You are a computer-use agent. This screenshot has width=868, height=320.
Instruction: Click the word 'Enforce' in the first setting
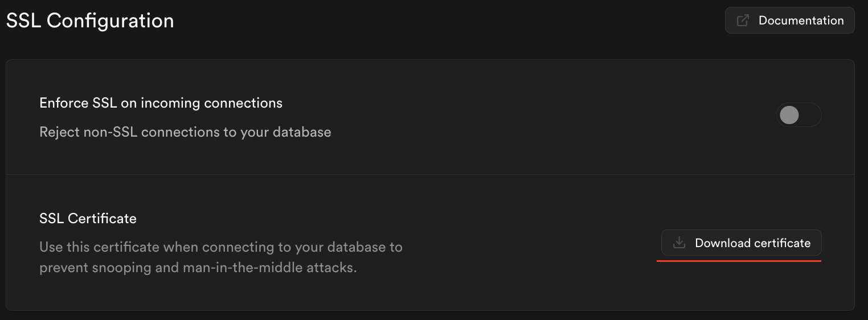[64, 103]
